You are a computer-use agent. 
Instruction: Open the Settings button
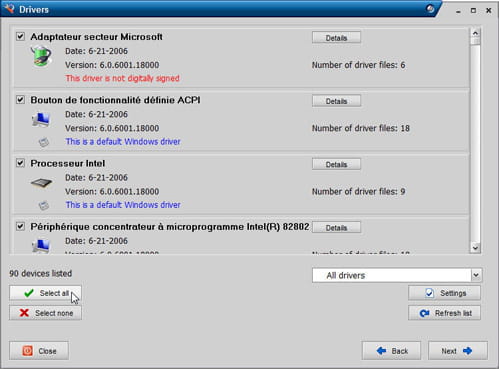tap(444, 293)
